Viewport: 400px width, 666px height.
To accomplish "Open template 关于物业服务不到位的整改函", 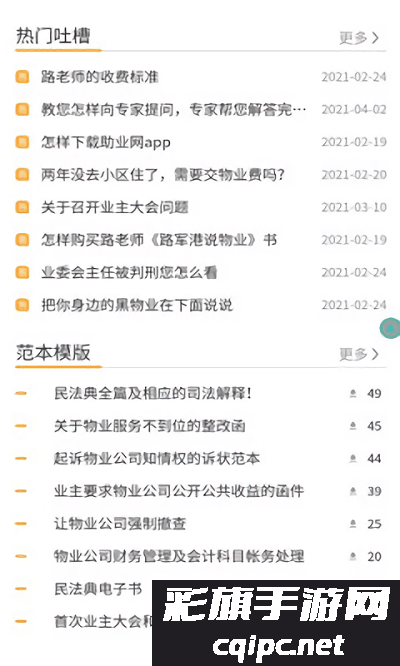I will coord(149,426).
